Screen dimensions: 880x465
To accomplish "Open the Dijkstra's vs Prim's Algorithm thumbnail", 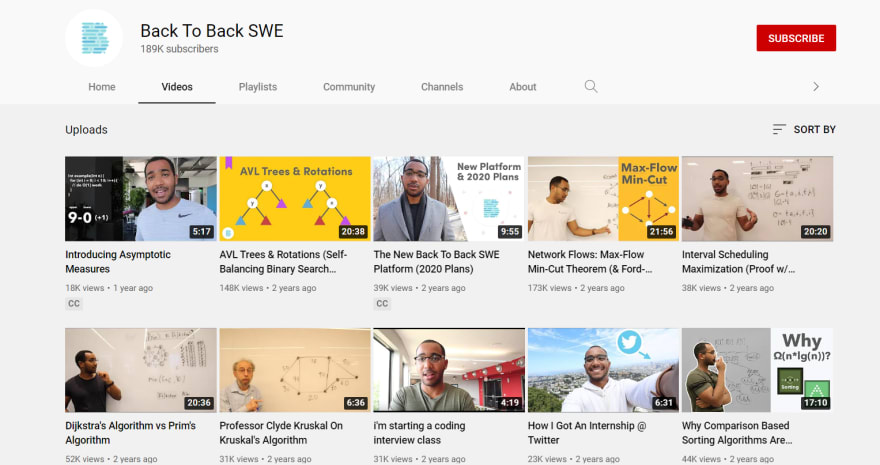I will coord(141,370).
